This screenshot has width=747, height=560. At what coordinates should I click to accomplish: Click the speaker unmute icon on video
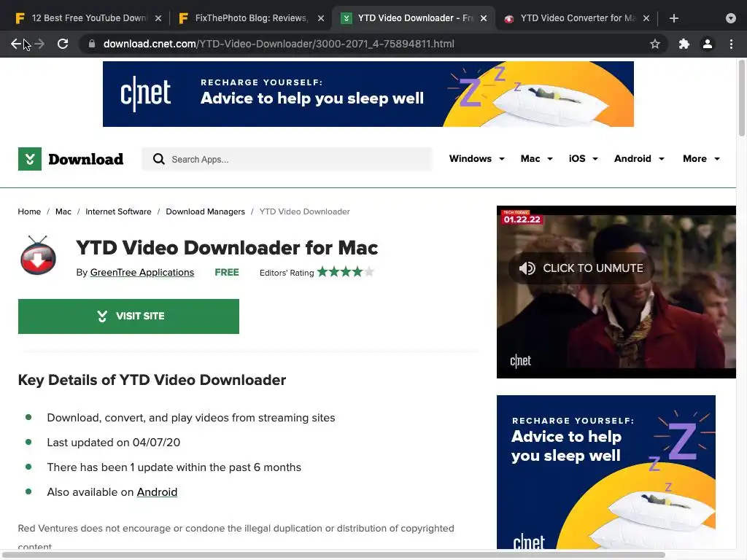pyautogui.click(x=527, y=268)
